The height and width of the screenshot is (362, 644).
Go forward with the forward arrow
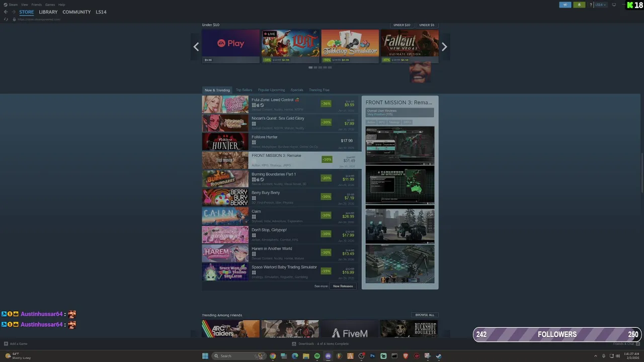14,12
